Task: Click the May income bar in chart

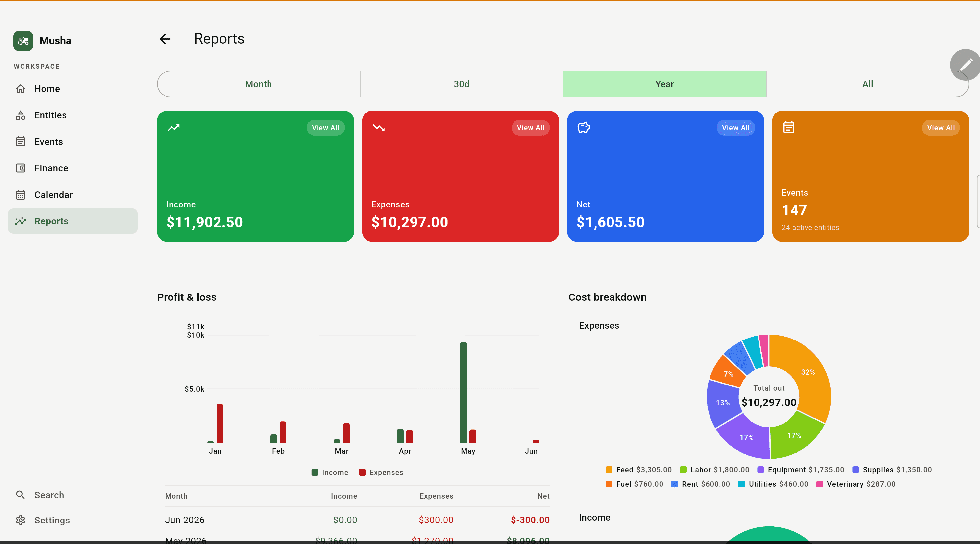Action: [x=463, y=392]
